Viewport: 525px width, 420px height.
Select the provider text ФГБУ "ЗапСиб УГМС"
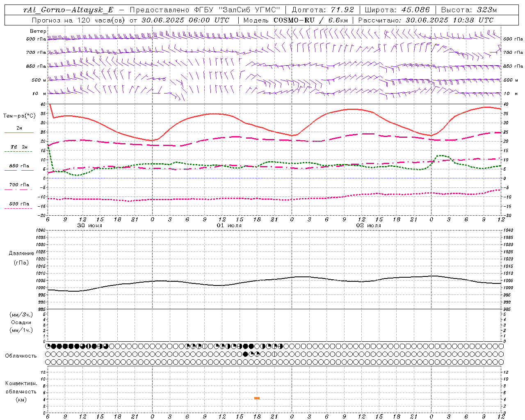(237, 10)
